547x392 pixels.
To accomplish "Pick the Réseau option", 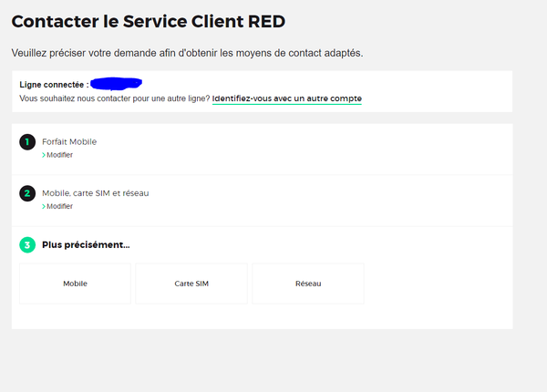I will [x=308, y=284].
